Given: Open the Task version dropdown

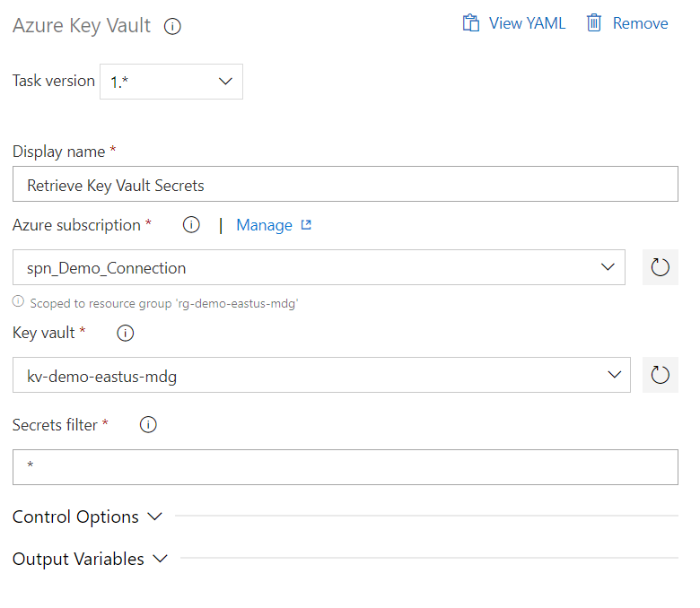Looking at the screenshot, I should [171, 82].
